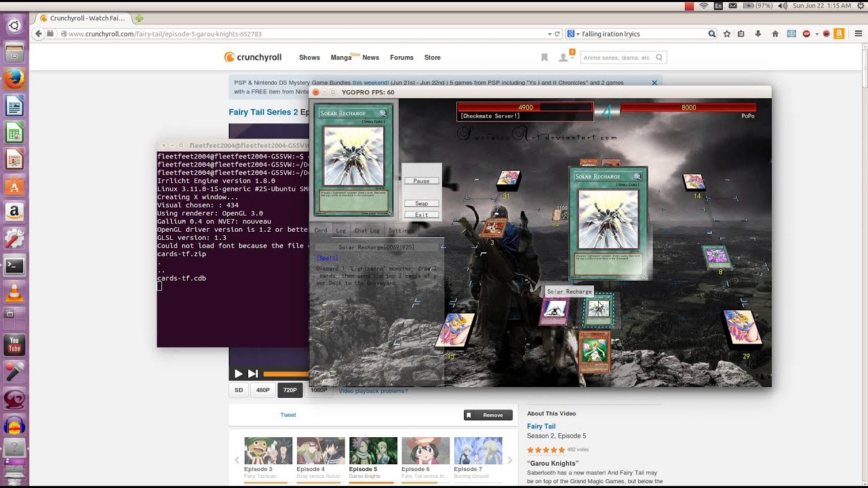
Task: Skip to the next video
Action: (253, 373)
